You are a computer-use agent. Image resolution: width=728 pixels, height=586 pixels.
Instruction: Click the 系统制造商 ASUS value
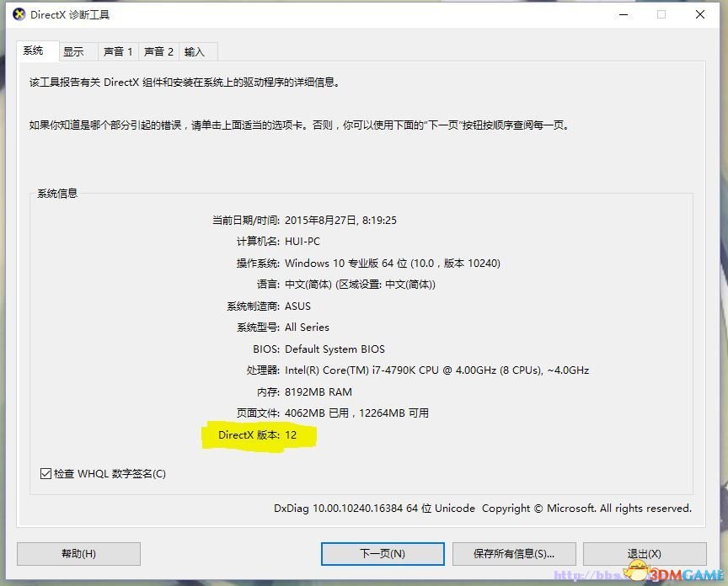297,306
